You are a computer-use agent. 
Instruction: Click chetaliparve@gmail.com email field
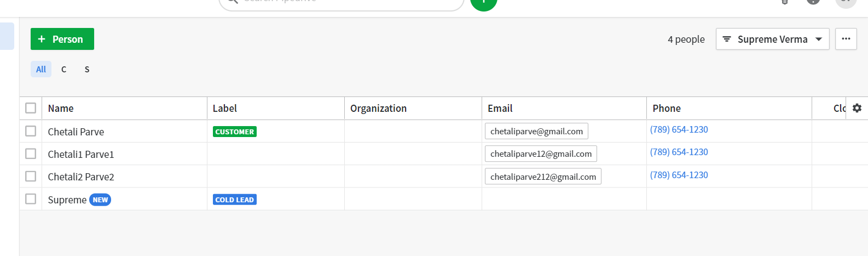[536, 131]
